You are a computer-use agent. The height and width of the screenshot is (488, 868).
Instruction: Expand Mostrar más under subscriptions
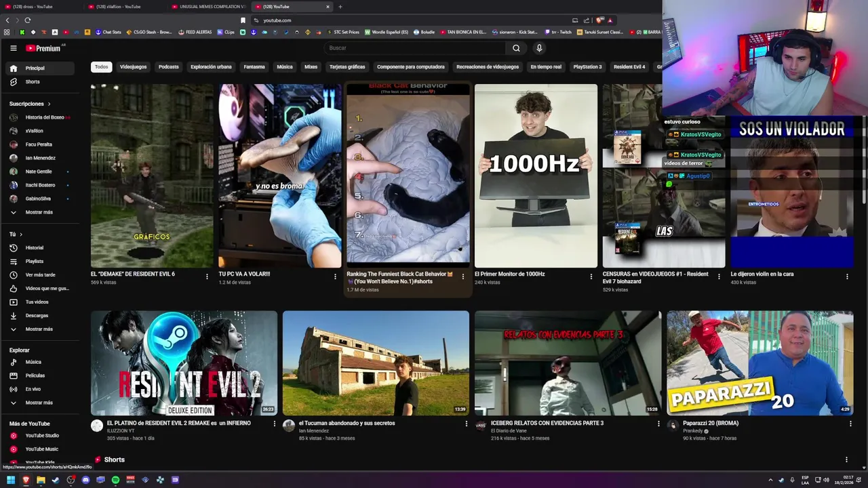pyautogui.click(x=39, y=212)
